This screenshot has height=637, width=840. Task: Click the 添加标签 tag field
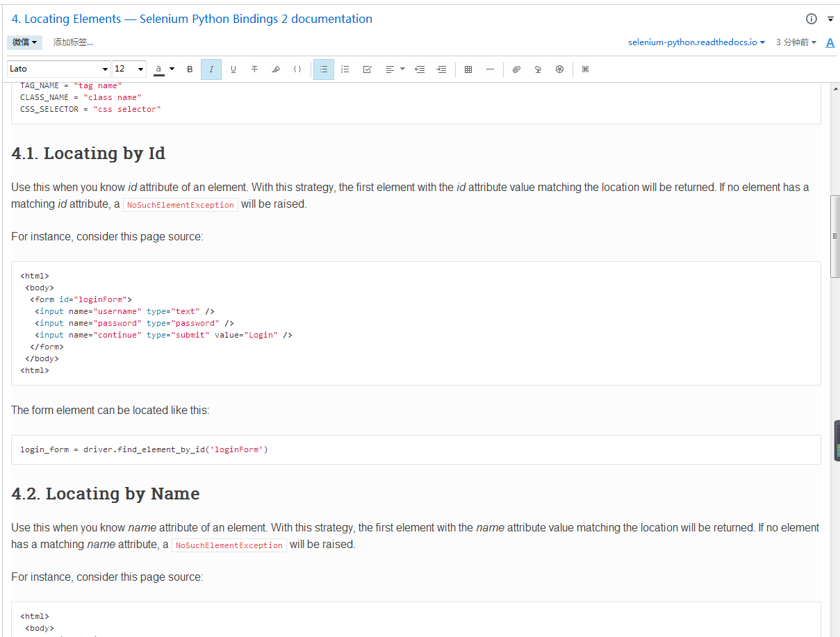(73, 42)
